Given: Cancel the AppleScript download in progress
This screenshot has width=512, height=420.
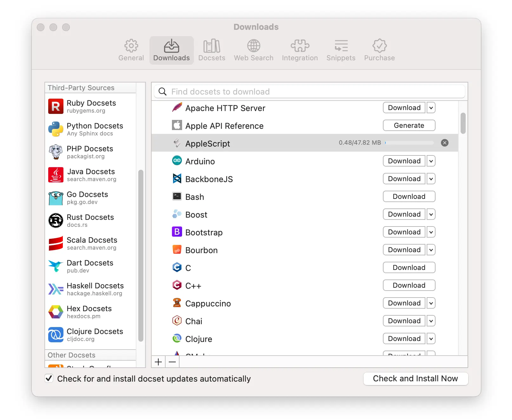Looking at the screenshot, I should click(445, 143).
